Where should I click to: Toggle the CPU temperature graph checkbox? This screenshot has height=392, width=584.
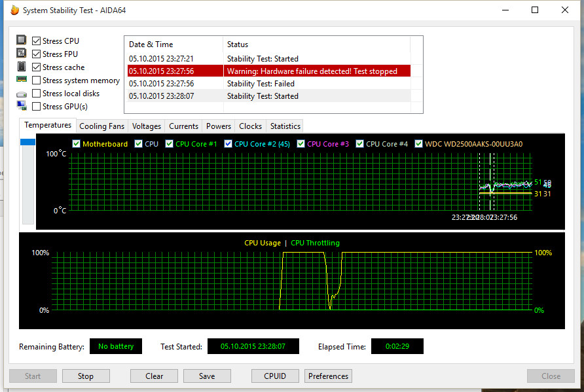coord(139,144)
